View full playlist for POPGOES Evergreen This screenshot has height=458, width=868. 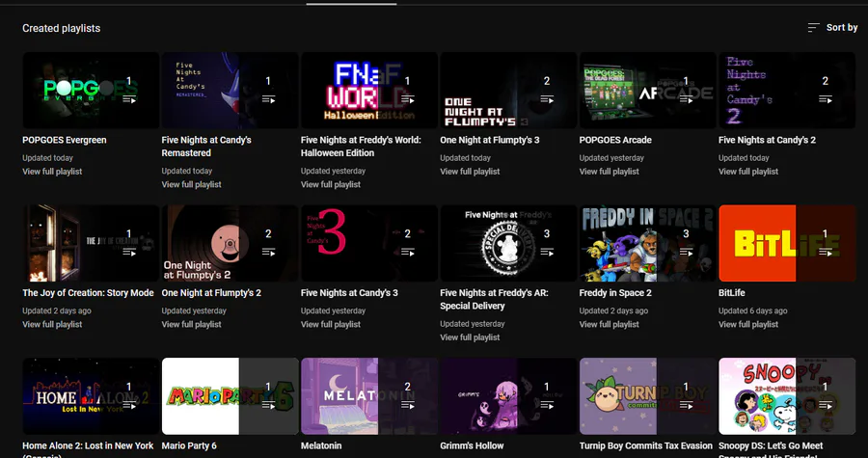point(52,172)
